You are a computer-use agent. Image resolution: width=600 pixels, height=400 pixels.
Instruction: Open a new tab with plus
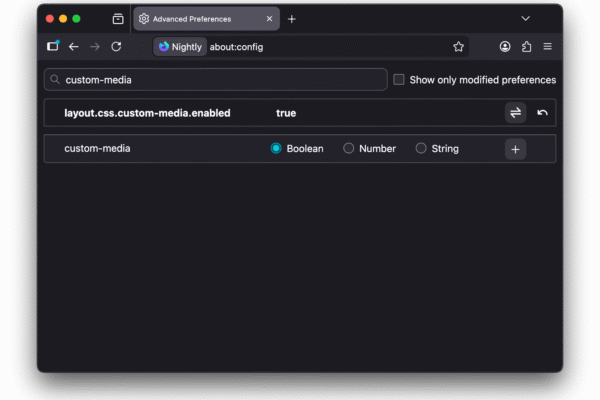click(x=292, y=19)
